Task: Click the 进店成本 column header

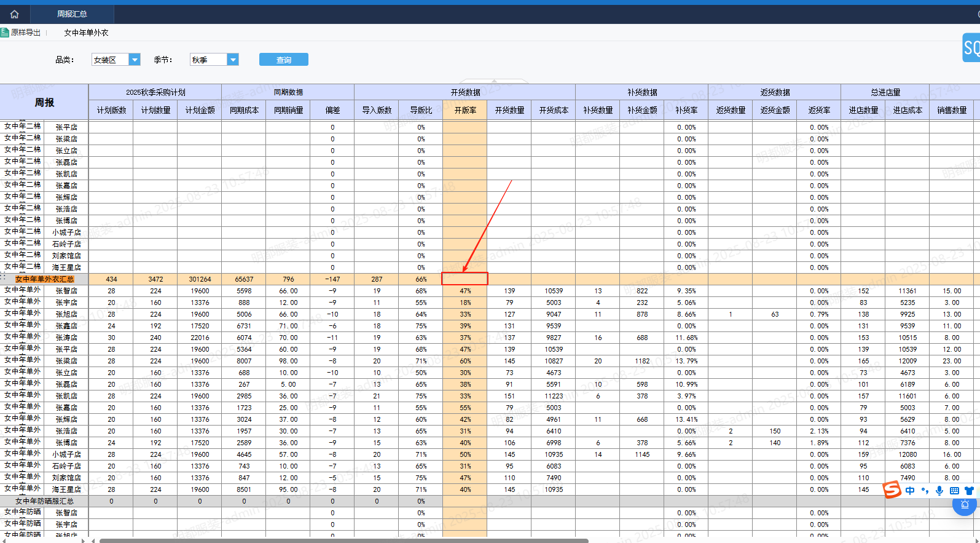Action: click(x=907, y=110)
